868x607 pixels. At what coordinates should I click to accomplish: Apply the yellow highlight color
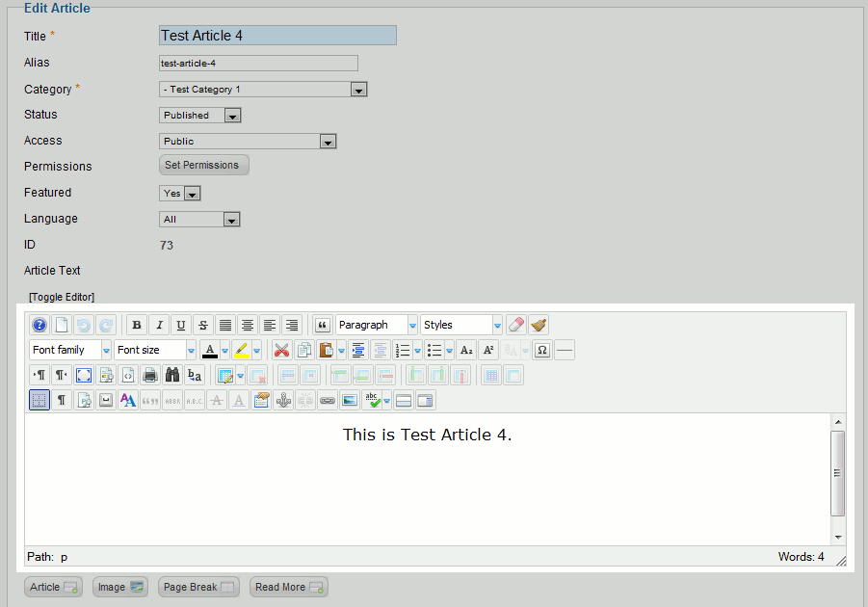tap(242, 350)
